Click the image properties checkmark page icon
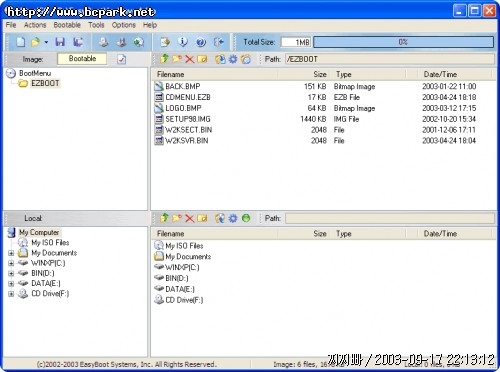Viewport: 500px width, 372px height. point(122,59)
